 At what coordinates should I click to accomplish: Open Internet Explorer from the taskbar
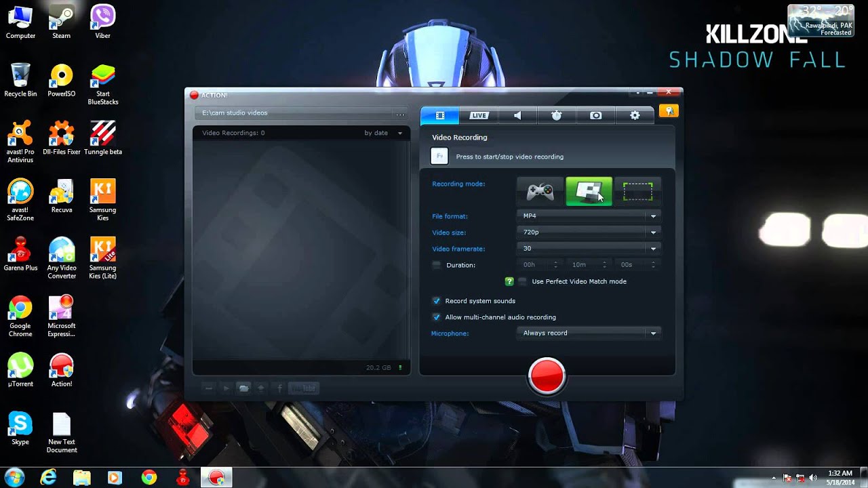tap(48, 478)
